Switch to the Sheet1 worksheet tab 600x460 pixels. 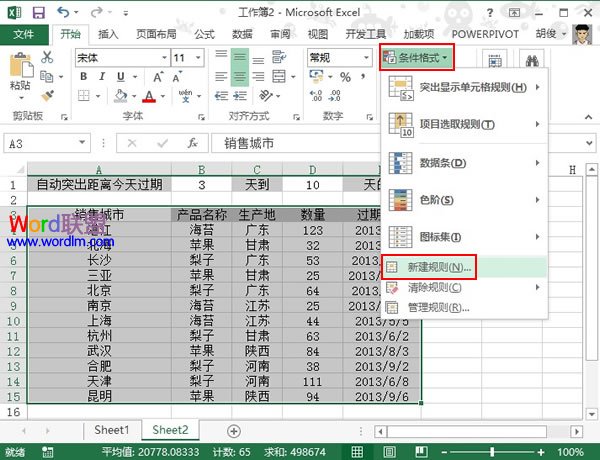coord(112,430)
